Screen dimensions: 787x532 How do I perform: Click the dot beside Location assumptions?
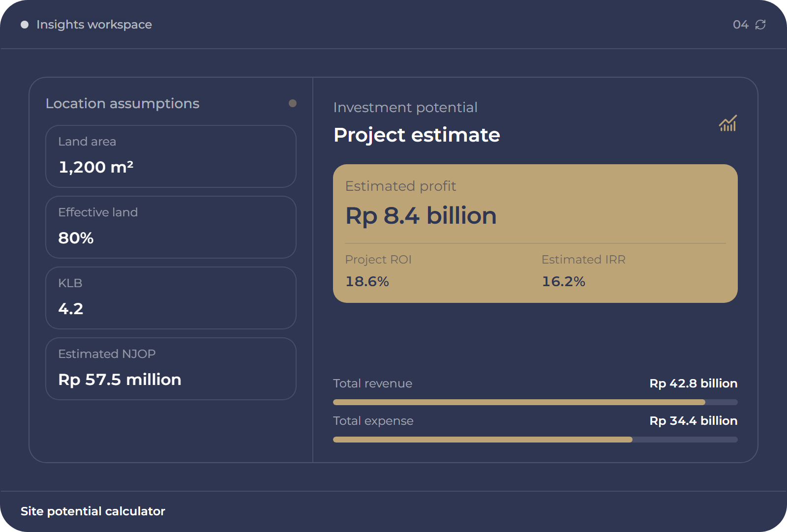293,103
